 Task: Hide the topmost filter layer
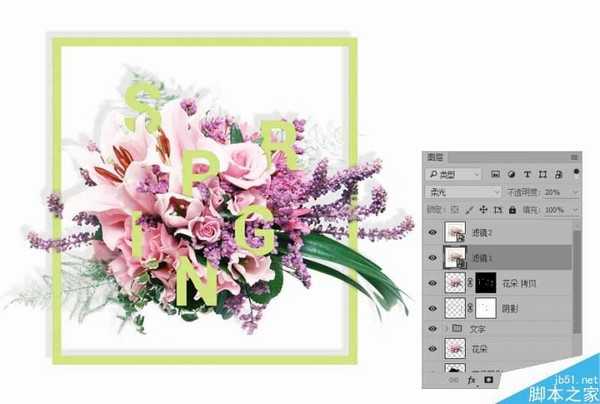coord(433,232)
